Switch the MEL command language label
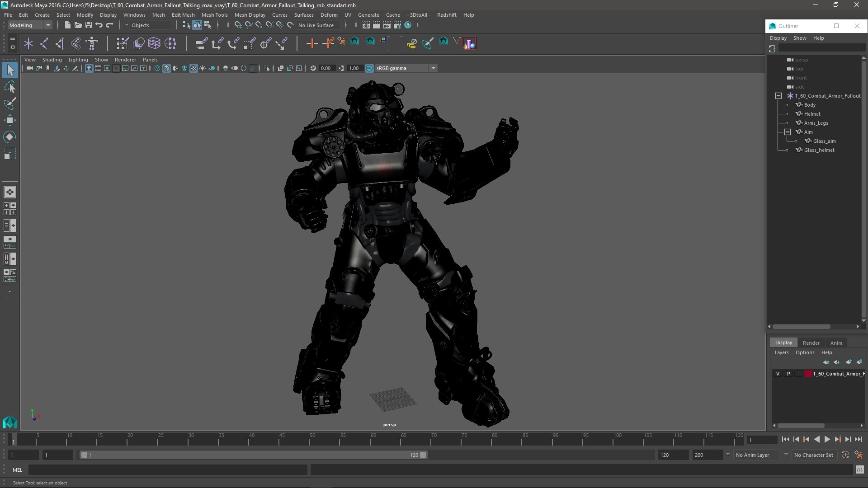This screenshot has width=868, height=488. click(x=17, y=470)
